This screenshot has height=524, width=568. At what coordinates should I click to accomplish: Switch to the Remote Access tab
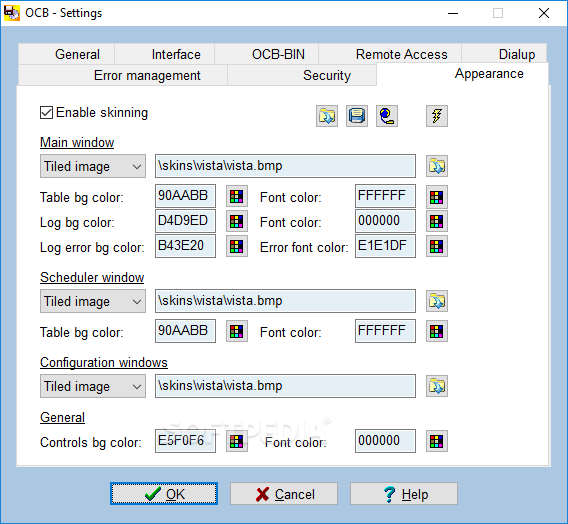390,54
